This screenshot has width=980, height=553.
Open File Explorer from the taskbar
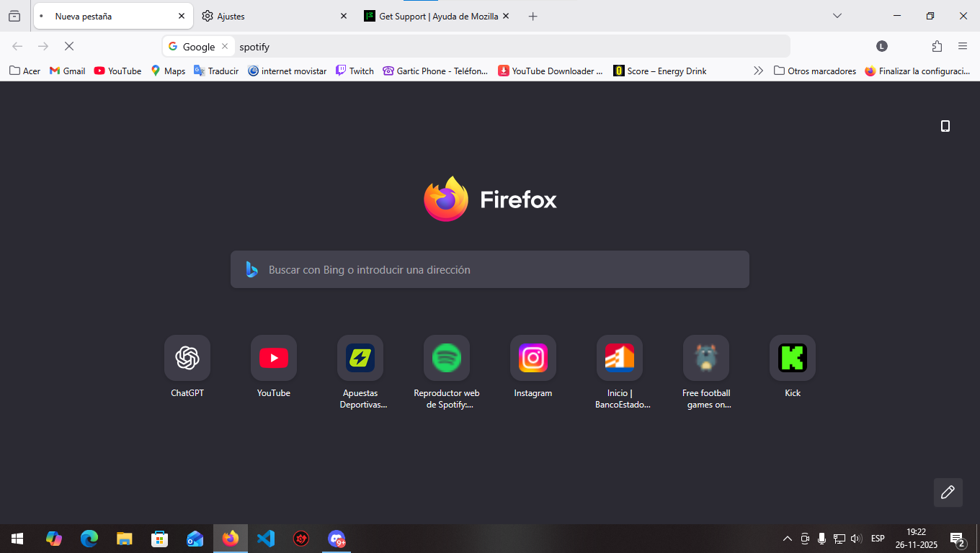point(125,539)
